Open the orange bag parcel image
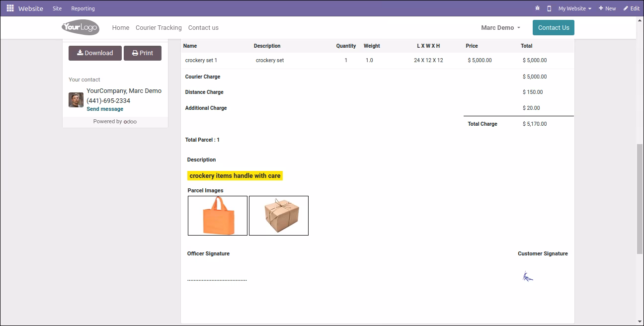The width and height of the screenshot is (644, 326). tap(218, 216)
